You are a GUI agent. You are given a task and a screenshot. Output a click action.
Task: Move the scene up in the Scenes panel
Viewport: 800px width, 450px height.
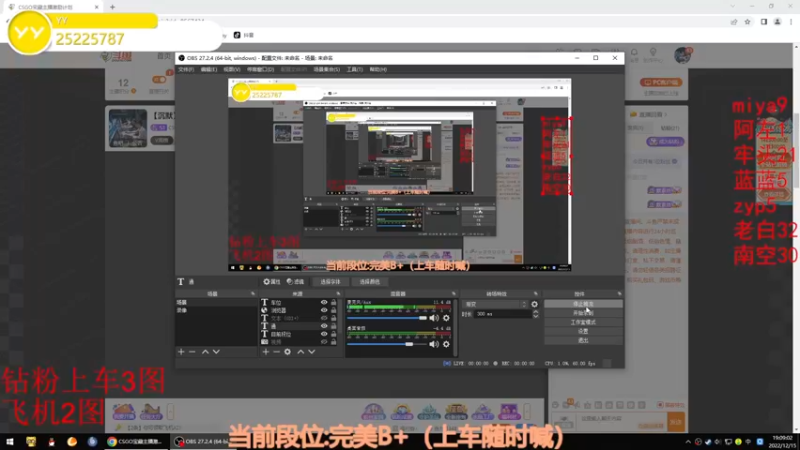(205, 352)
